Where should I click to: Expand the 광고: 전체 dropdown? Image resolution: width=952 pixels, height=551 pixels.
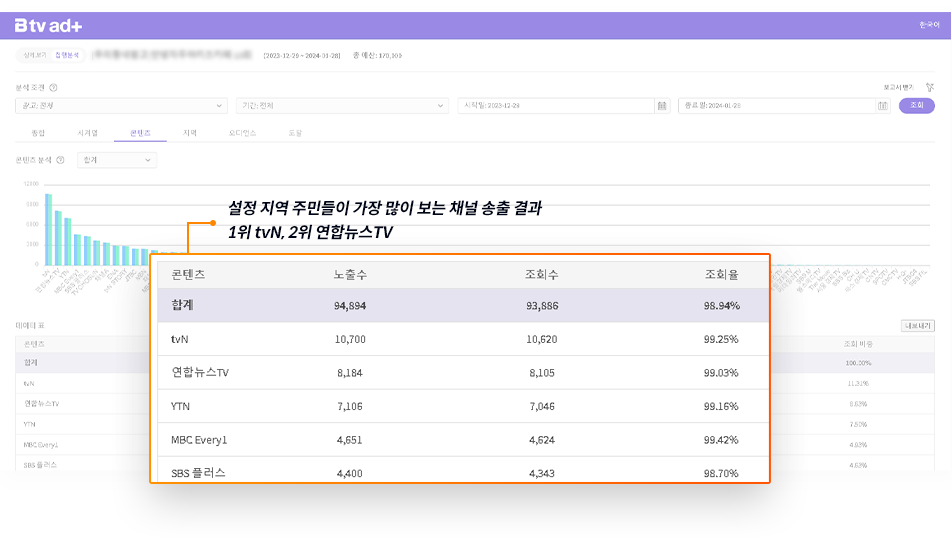pyautogui.click(x=121, y=106)
